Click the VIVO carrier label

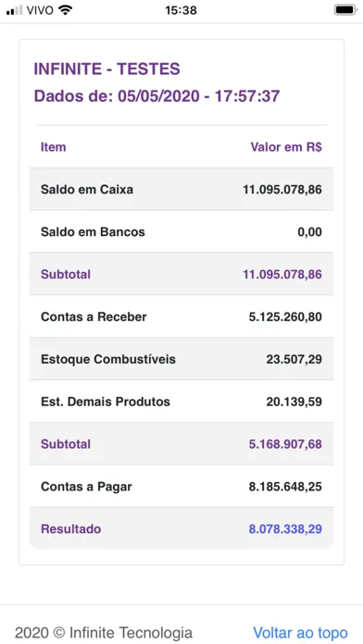(x=41, y=10)
